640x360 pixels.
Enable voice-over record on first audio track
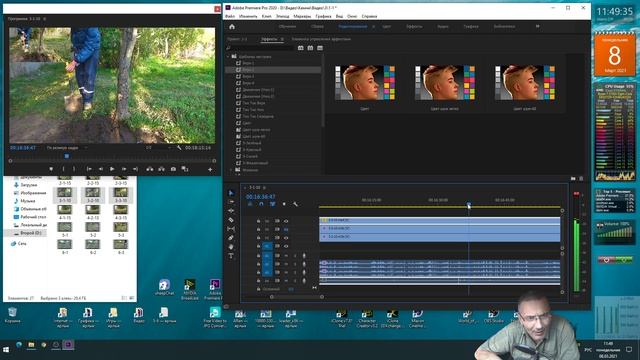point(304,256)
